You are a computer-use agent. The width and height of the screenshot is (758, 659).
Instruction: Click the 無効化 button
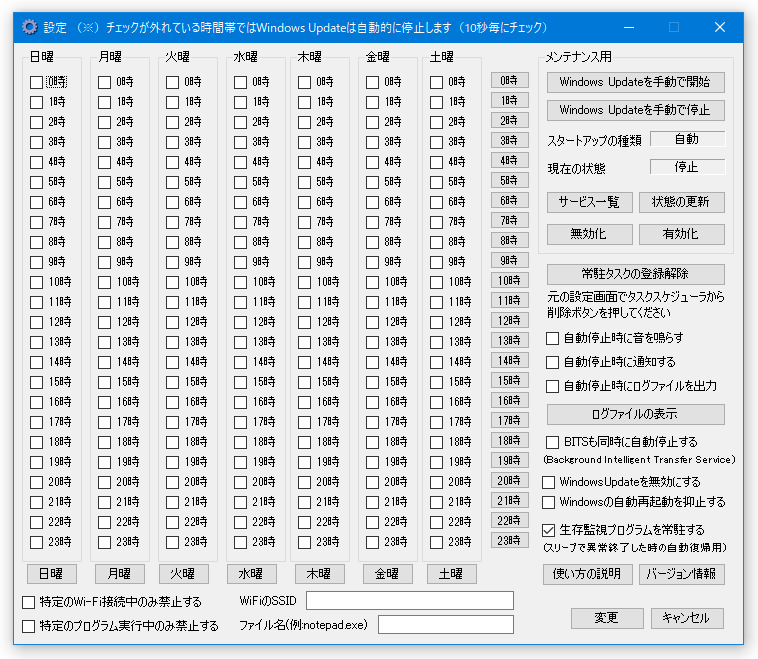[590, 234]
